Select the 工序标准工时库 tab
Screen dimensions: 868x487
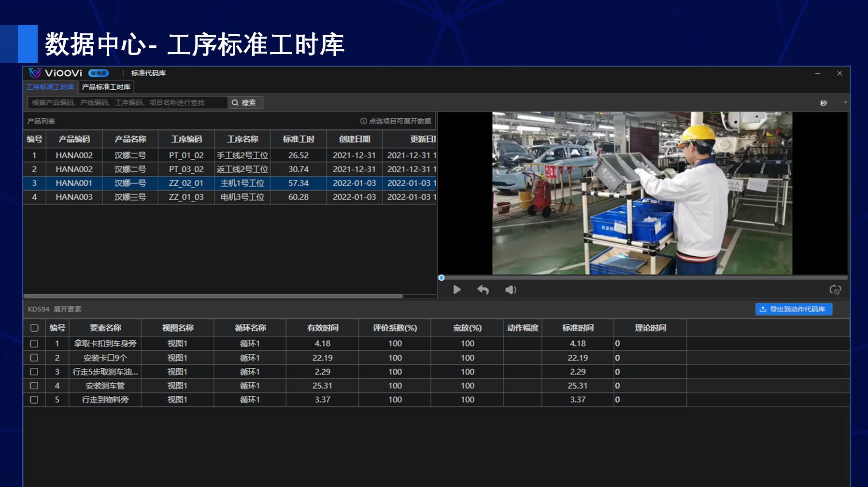point(50,87)
